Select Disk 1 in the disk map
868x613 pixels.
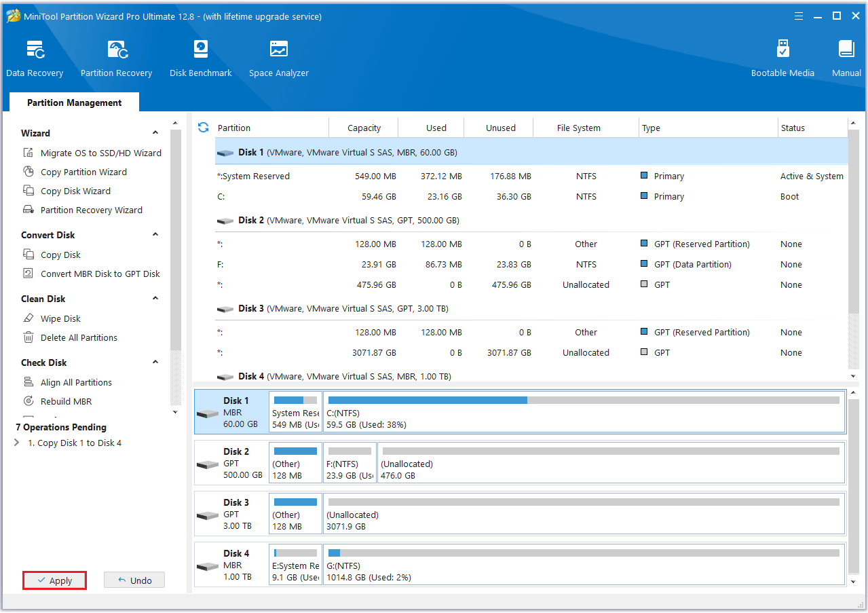(231, 412)
